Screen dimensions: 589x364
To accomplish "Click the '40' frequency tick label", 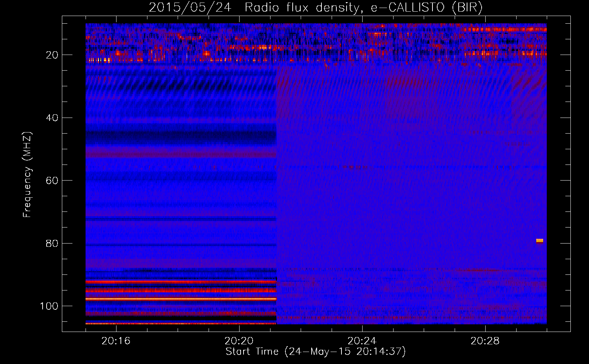I will (52, 118).
